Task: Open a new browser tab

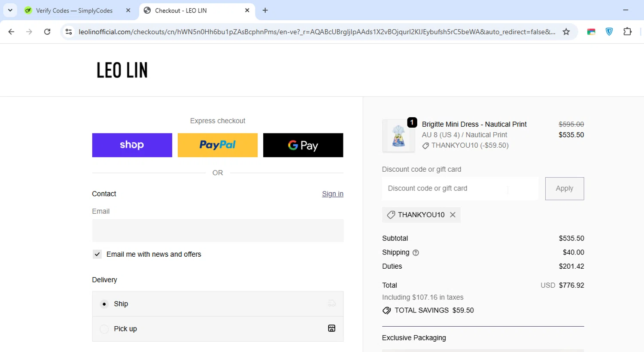Action: point(265,10)
